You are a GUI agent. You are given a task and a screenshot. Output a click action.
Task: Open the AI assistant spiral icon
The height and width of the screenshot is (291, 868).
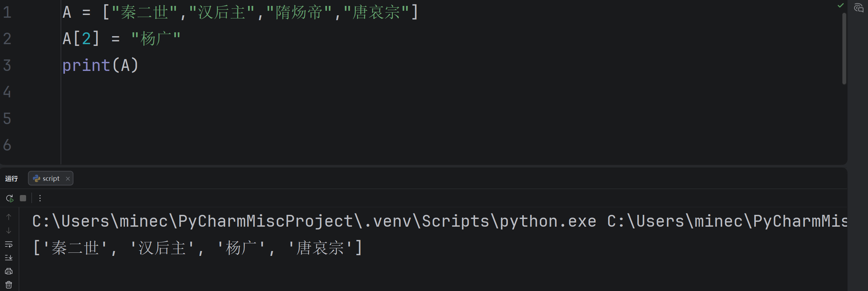tap(859, 8)
